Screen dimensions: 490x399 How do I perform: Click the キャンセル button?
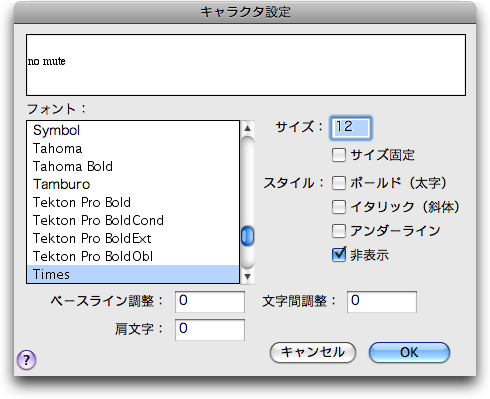tap(313, 352)
